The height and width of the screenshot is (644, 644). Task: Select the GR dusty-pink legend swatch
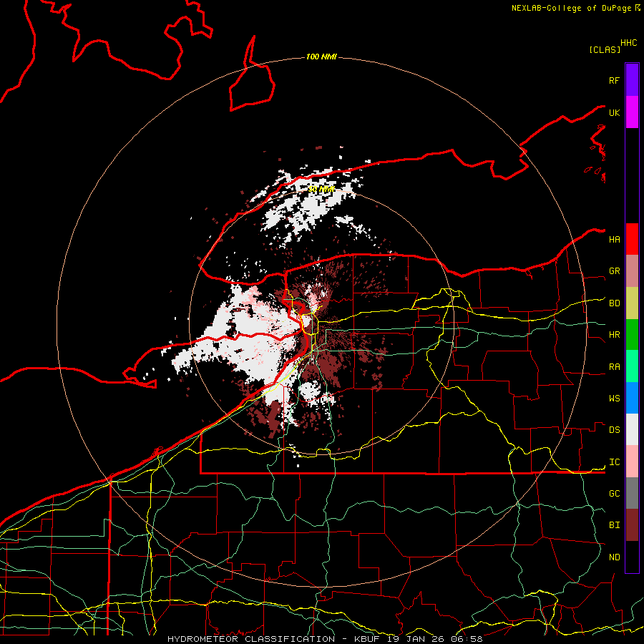(x=632, y=271)
